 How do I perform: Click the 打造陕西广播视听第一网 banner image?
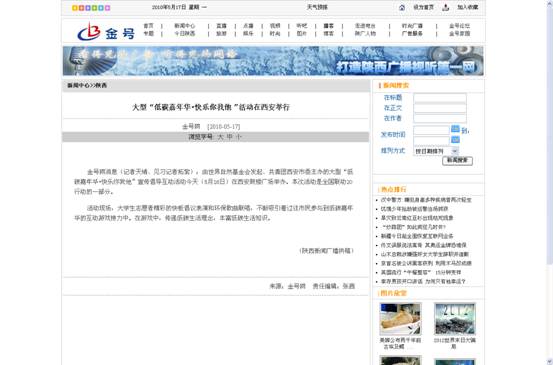click(273, 61)
